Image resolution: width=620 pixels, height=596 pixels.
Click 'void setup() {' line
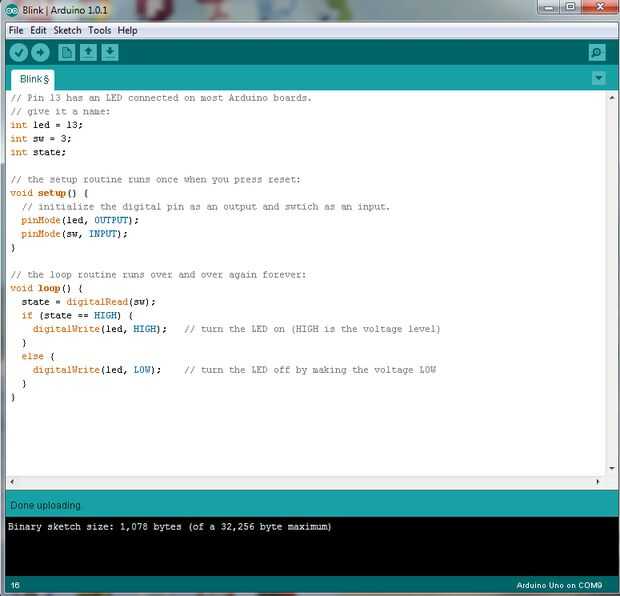[x=49, y=193]
